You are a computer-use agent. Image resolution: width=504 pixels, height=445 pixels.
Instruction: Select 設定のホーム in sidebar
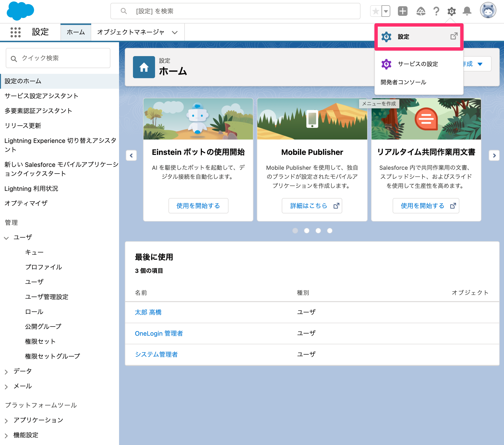pyautogui.click(x=60, y=81)
